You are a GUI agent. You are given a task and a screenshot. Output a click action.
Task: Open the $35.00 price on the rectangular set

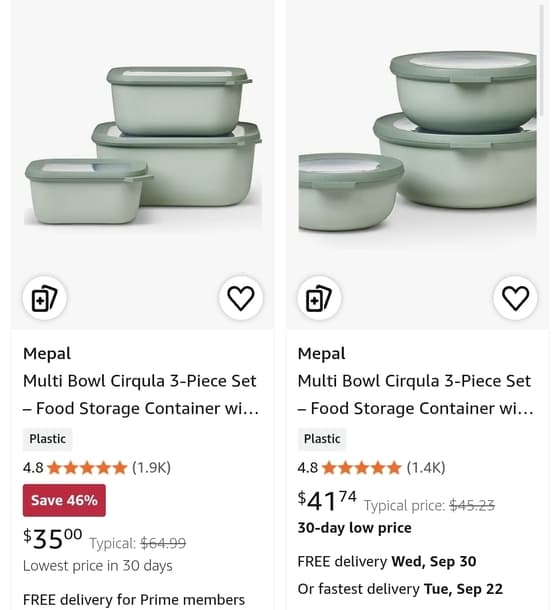point(53,538)
